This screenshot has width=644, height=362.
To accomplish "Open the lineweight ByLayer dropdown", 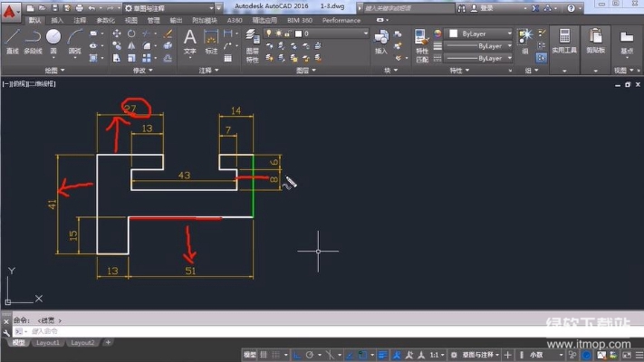I will pyautogui.click(x=478, y=45).
